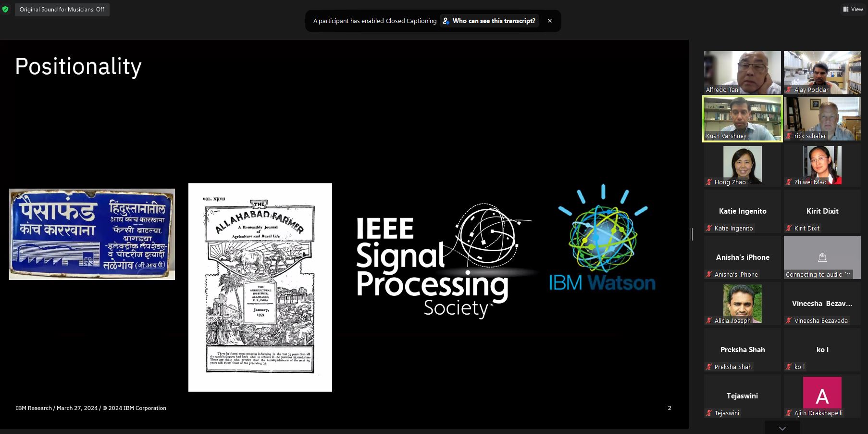This screenshot has height=434, width=868.
Task: Select rick schafer's video tile
Action: point(822,119)
